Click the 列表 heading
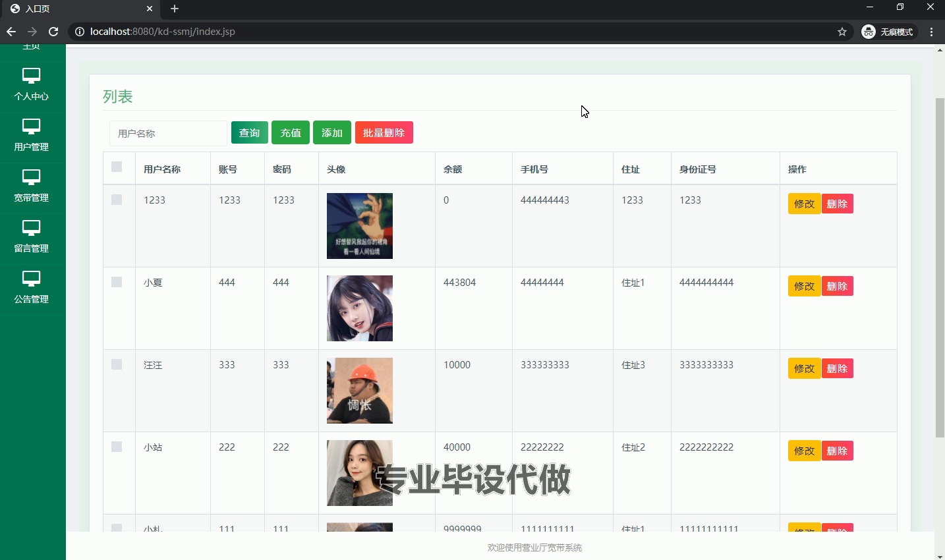Viewport: 945px width, 560px height. (118, 96)
